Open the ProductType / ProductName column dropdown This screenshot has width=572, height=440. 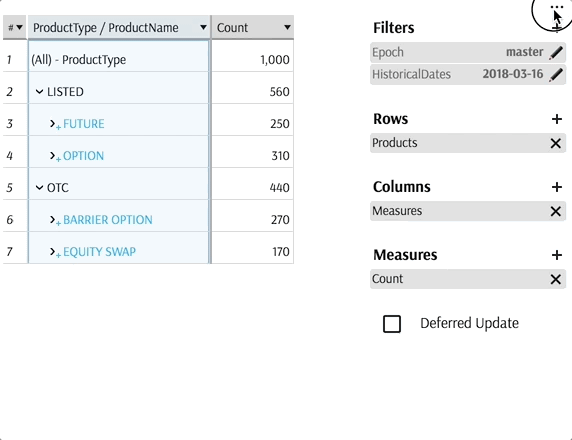203,27
